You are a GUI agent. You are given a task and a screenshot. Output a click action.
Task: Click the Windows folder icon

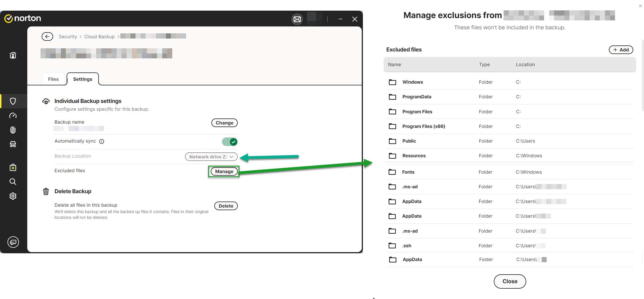pyautogui.click(x=392, y=82)
